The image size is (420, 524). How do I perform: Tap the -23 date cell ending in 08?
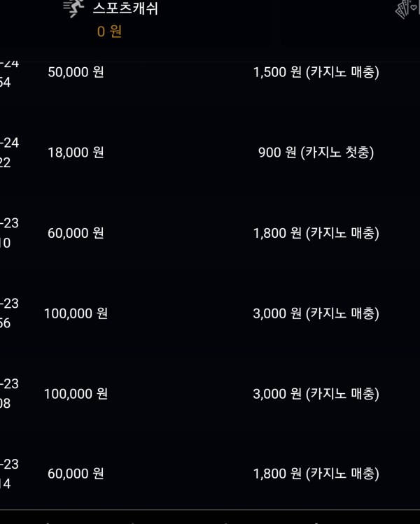[x=9, y=394]
